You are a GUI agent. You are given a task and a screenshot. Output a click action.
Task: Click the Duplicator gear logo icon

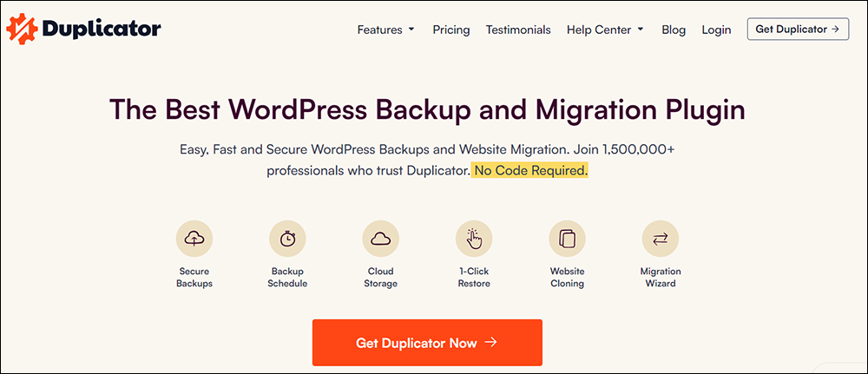[23, 30]
